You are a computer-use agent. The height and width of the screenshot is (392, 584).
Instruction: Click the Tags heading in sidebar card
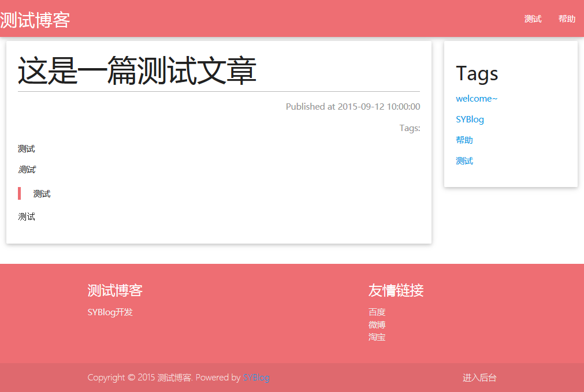[477, 73]
